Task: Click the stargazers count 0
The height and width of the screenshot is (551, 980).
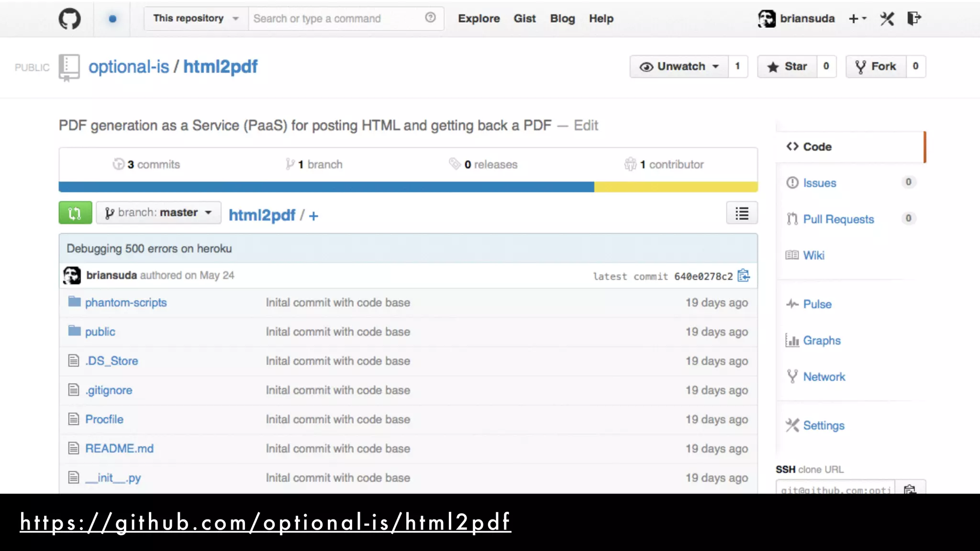Action: (826, 66)
